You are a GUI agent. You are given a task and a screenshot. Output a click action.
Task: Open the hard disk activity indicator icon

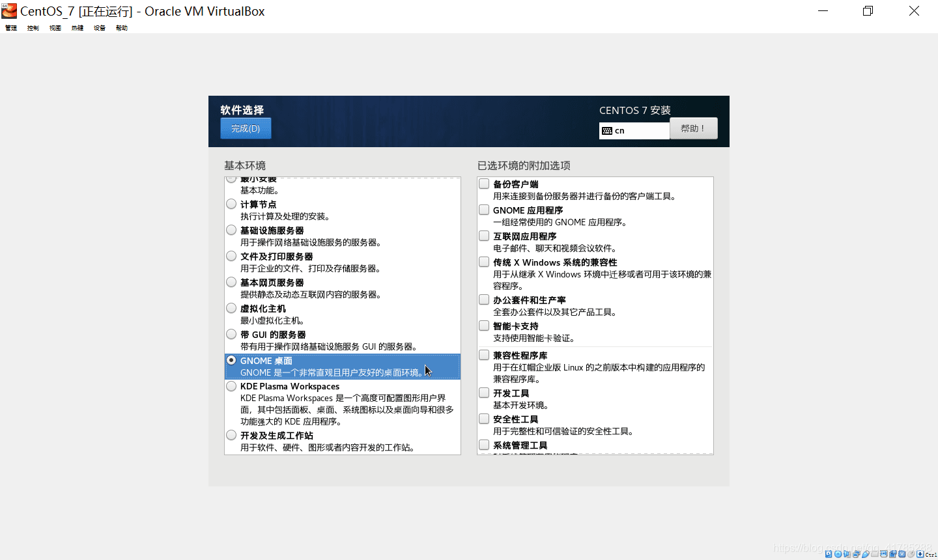pyautogui.click(x=829, y=554)
